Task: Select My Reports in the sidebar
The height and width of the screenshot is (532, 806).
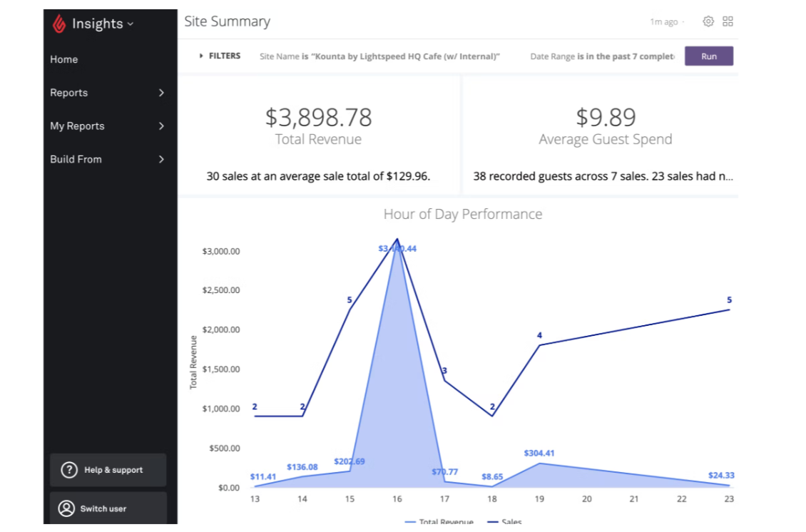Action: tap(76, 126)
